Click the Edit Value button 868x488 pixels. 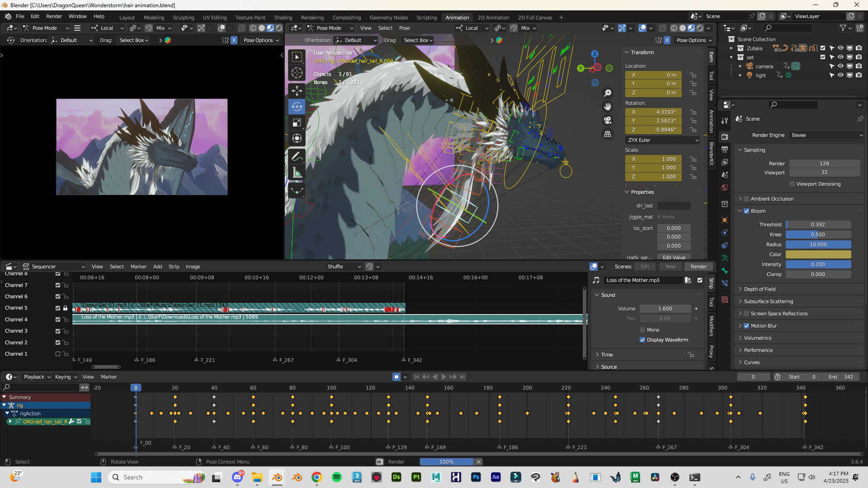[674, 257]
